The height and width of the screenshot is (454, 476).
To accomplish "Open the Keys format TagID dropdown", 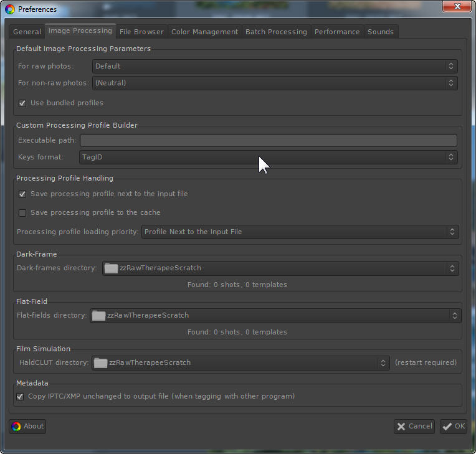I will [x=269, y=158].
